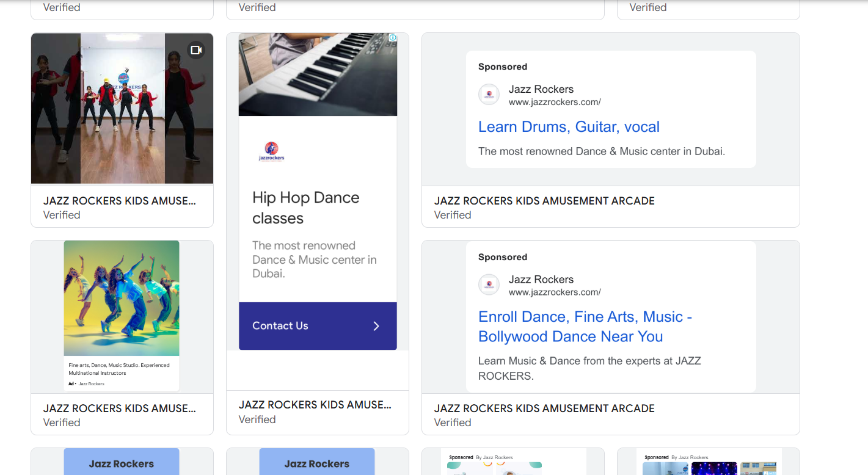868x475 pixels.
Task: Click the right chevron on Contact Us bar
Action: pos(376,326)
